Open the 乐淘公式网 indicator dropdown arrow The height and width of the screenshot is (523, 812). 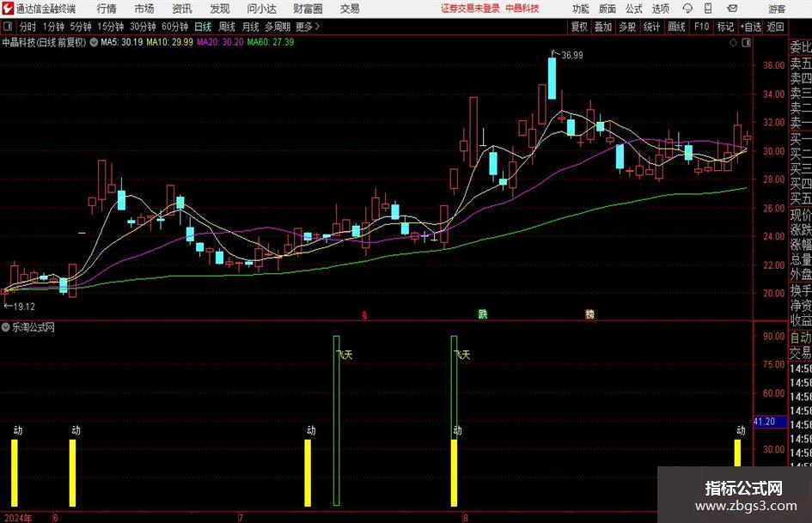pos(6,327)
